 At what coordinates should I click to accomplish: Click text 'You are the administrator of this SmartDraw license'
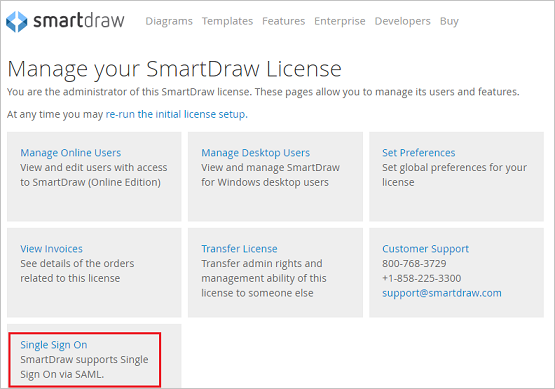[129, 92]
